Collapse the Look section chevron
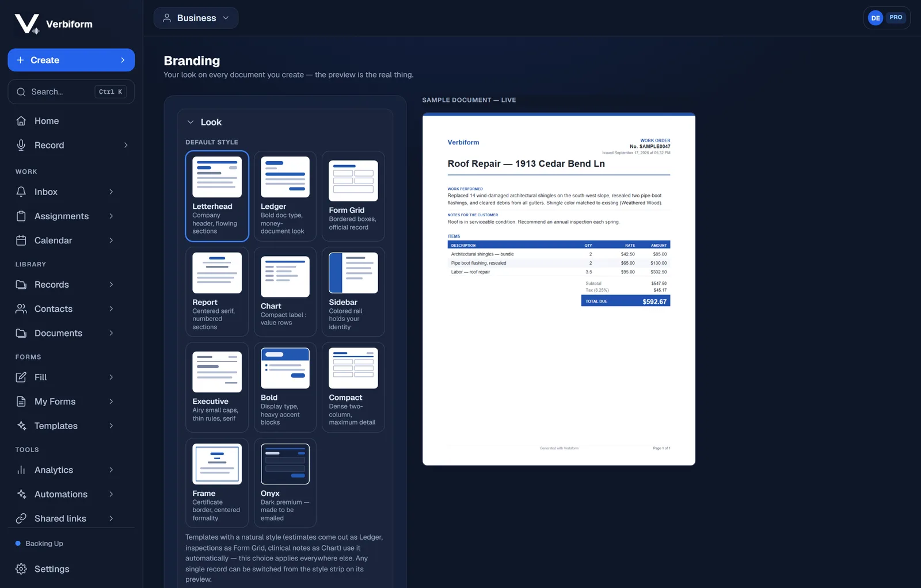The image size is (921, 588). [x=191, y=122]
